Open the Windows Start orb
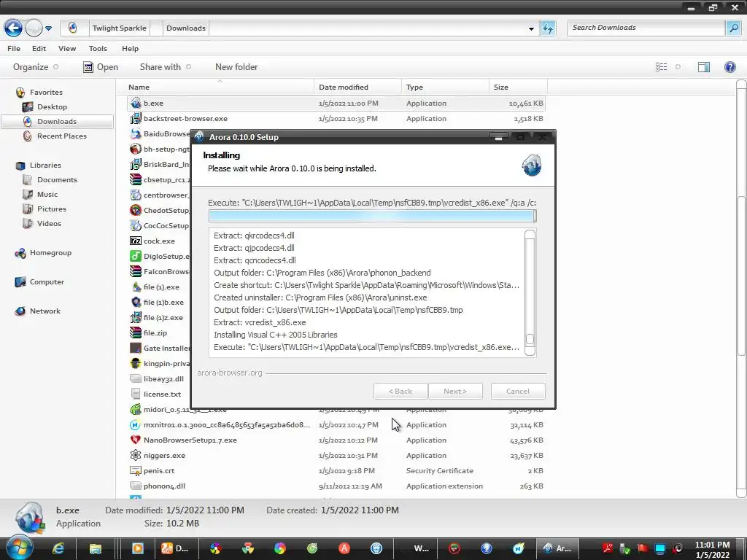This screenshot has width=747, height=560. (19, 548)
